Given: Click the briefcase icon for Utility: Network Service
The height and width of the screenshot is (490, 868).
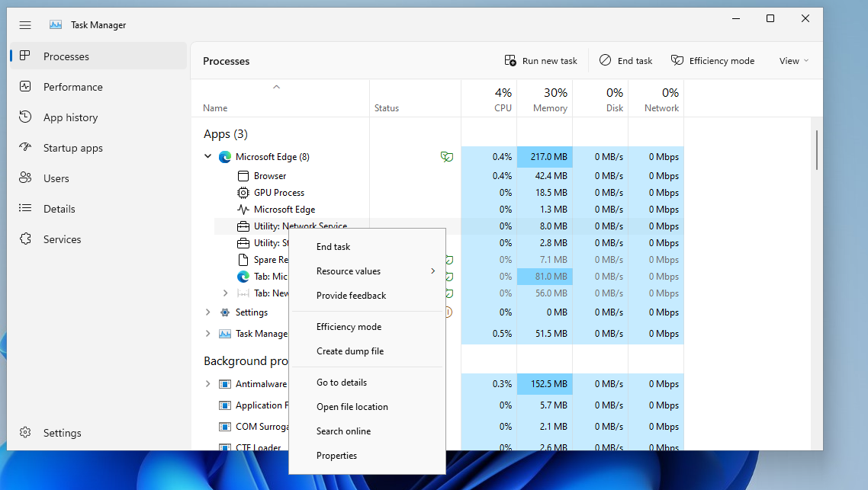Looking at the screenshot, I should click(243, 226).
